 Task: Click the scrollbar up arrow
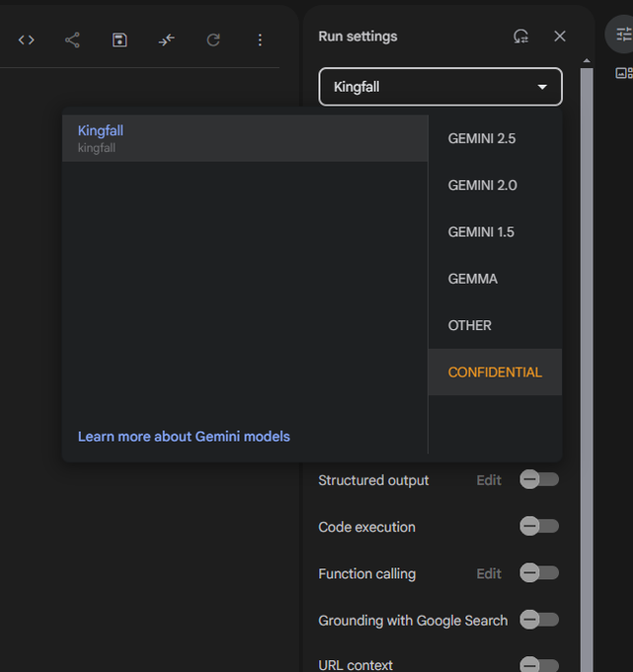[587, 61]
